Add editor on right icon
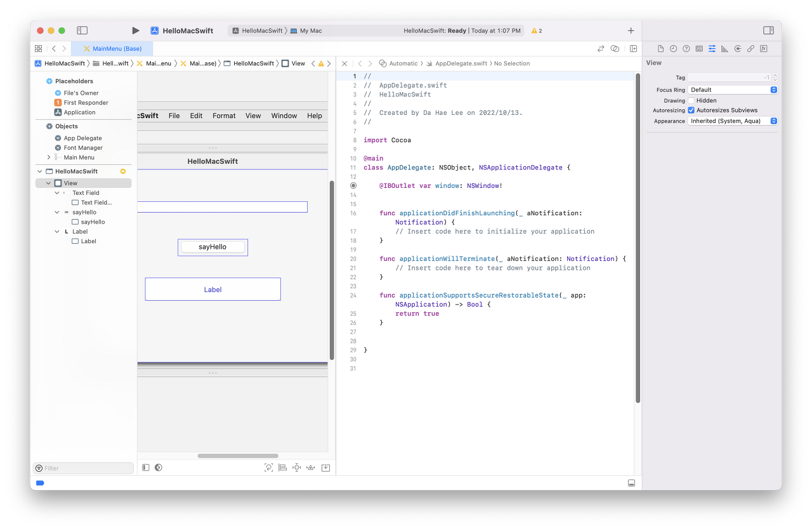This screenshot has height=530, width=812. pyautogui.click(x=633, y=48)
